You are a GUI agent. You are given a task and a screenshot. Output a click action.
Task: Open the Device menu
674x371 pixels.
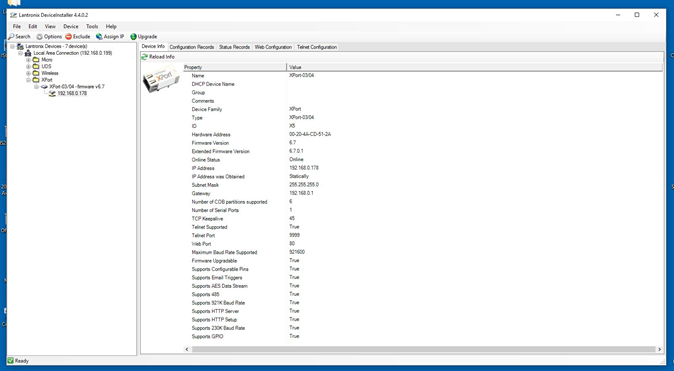pos(71,26)
